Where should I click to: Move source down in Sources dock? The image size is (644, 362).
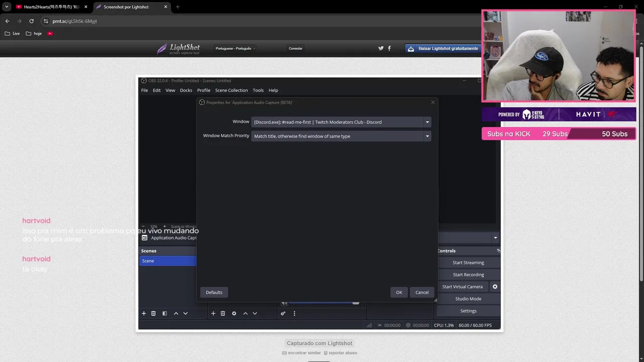(255, 313)
